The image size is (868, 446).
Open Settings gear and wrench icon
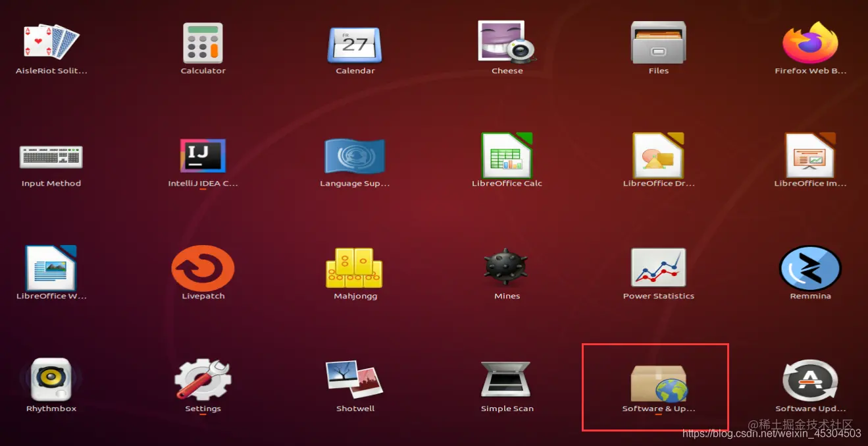[x=203, y=380]
